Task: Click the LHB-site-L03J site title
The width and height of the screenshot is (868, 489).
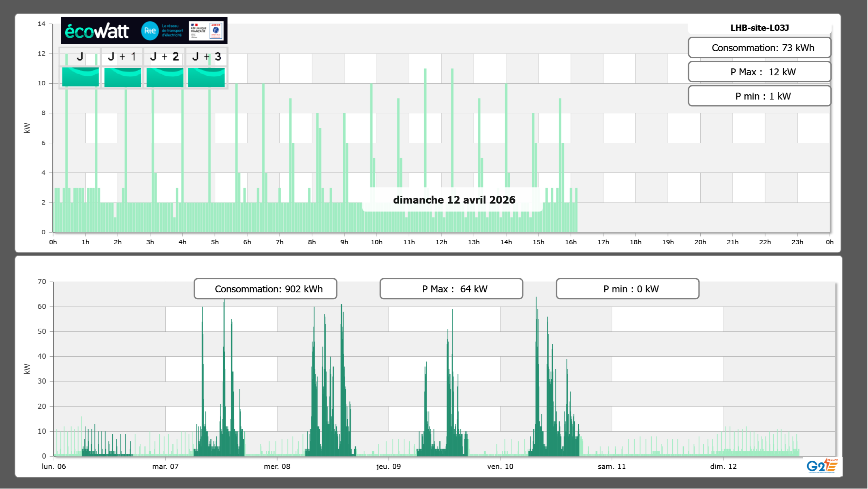Action: [759, 28]
